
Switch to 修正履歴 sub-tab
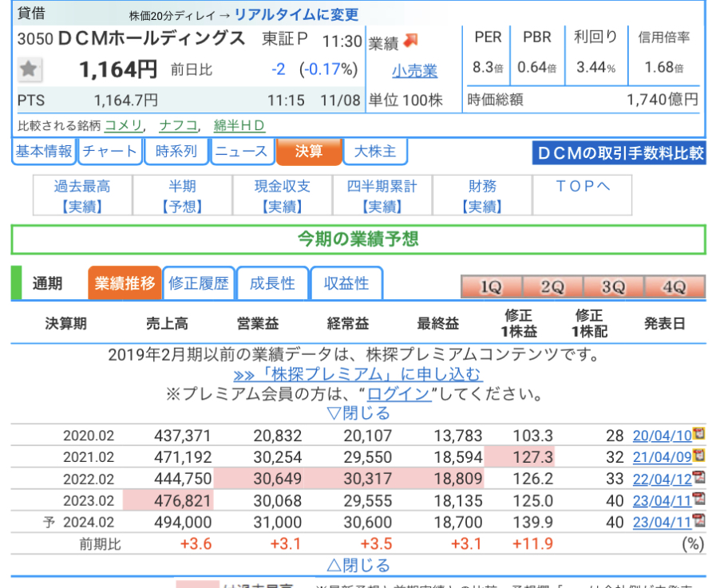tap(199, 283)
